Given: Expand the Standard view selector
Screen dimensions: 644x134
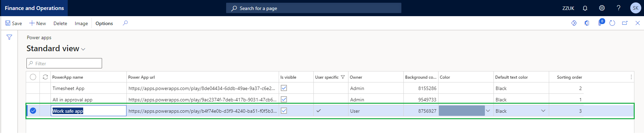Looking at the screenshot, I should click(56, 48).
